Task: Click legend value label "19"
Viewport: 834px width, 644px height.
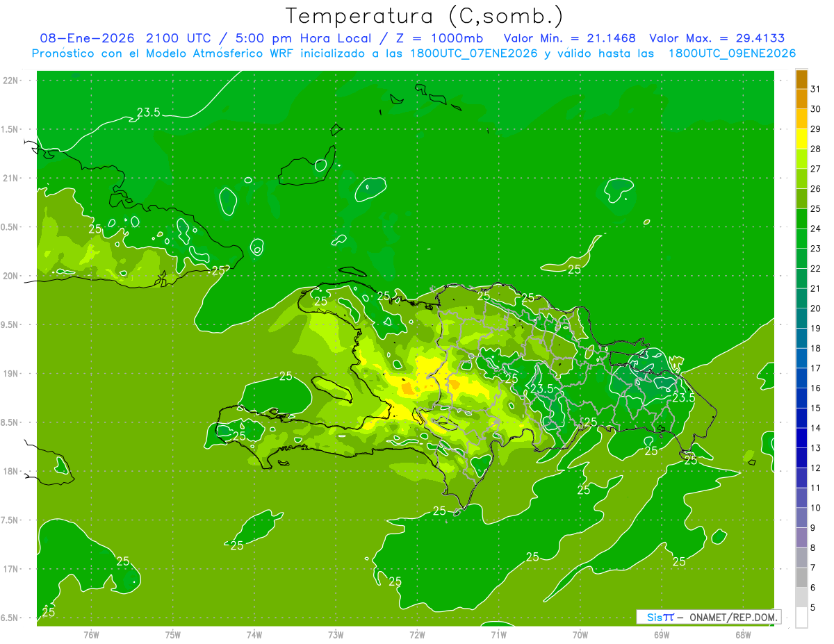Action: click(816, 329)
